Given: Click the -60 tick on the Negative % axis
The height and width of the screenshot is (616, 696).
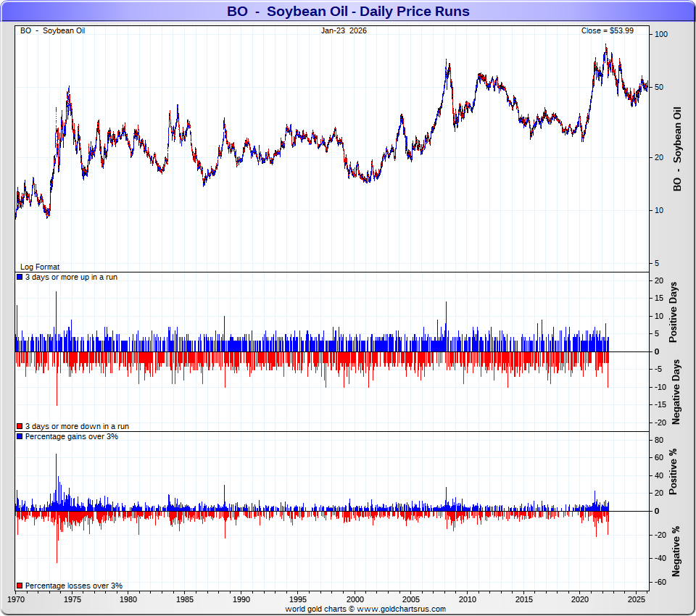Looking at the screenshot, I should point(660,582).
